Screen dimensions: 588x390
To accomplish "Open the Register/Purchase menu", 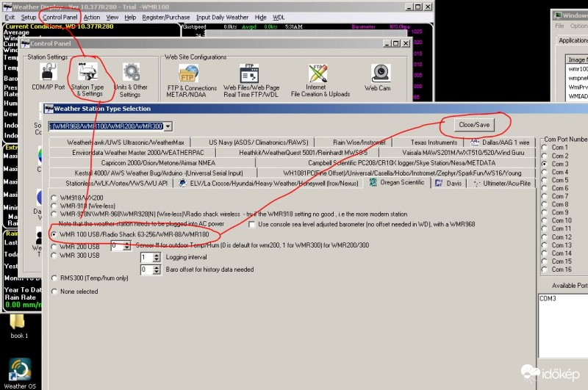I will click(166, 17).
